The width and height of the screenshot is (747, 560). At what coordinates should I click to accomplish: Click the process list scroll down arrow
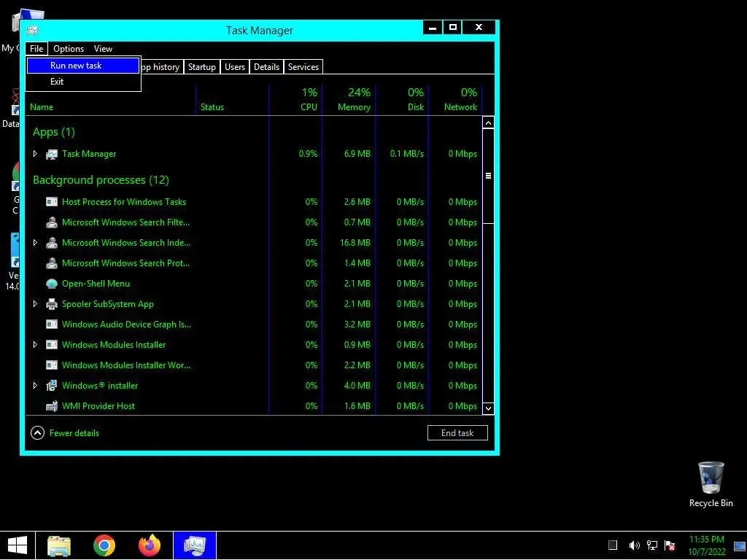488,408
